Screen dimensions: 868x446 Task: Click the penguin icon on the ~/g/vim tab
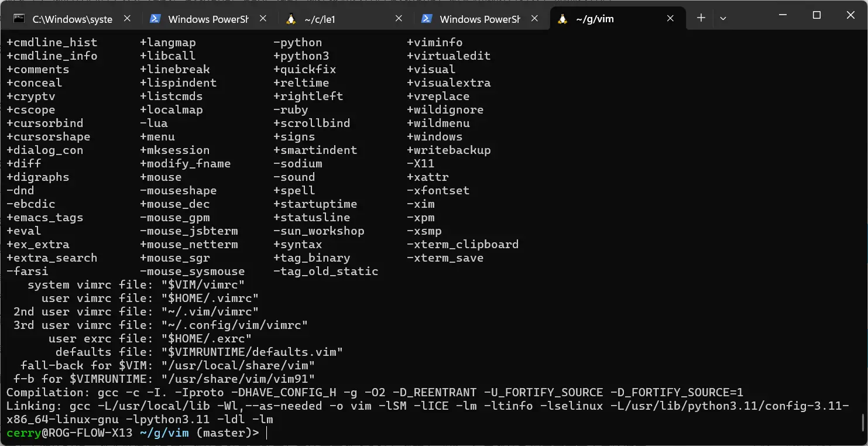pyautogui.click(x=562, y=19)
